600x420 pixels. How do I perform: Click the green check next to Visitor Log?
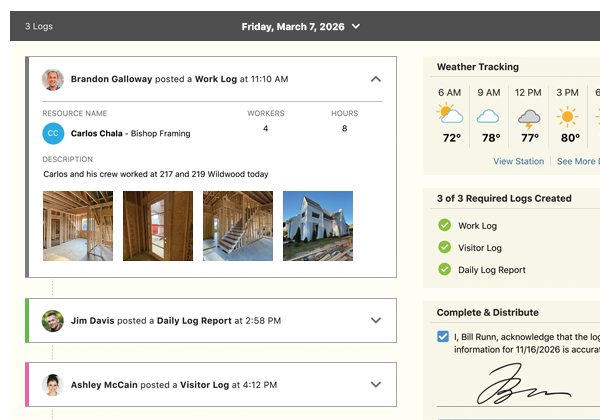[x=444, y=247]
